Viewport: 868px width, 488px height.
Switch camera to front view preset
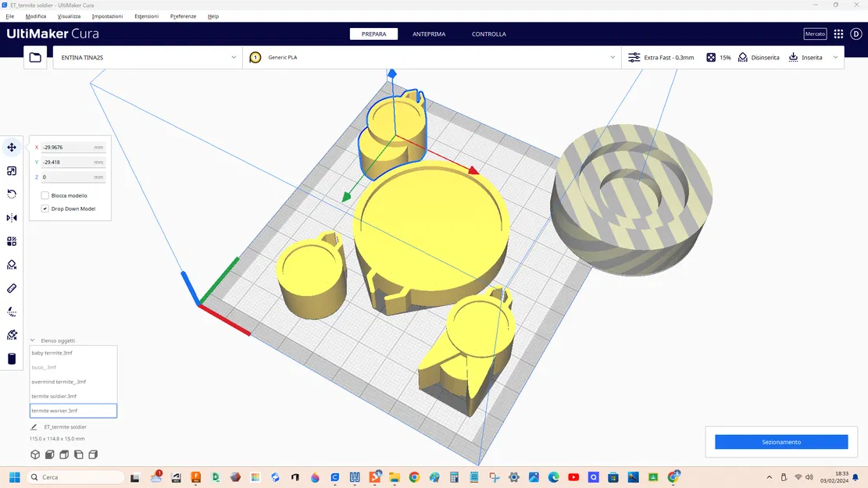coord(49,454)
